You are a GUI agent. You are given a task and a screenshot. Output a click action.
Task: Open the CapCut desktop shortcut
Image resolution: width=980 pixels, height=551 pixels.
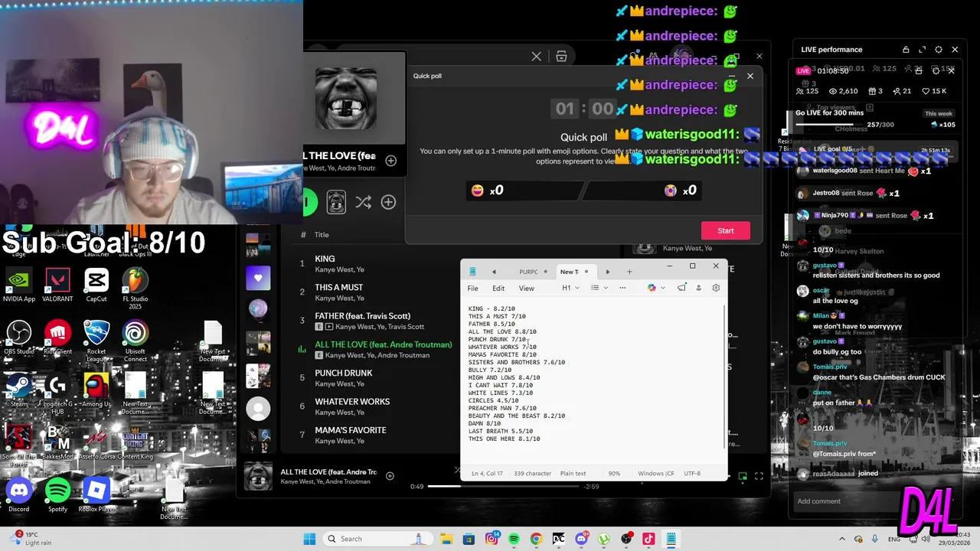(96, 285)
